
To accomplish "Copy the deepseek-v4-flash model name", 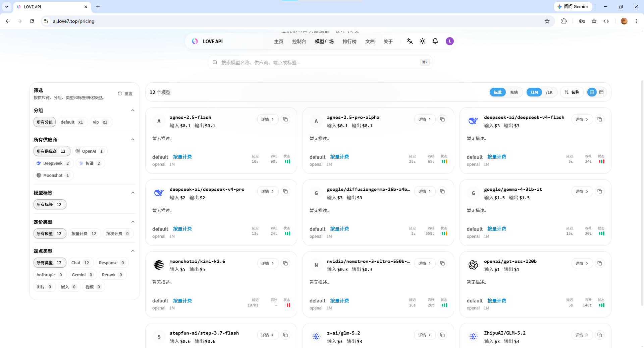I will [600, 119].
